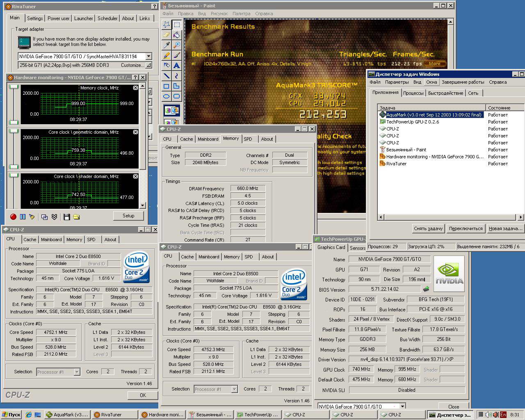Click En language indicator in system tray
The image size is (525, 420).
(503, 415)
